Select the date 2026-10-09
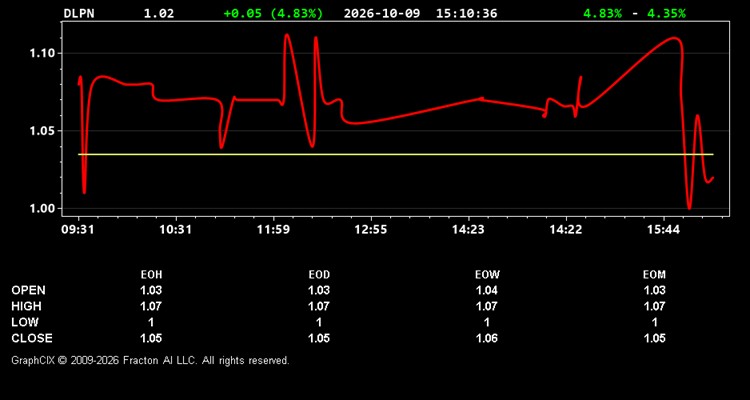 (382, 13)
